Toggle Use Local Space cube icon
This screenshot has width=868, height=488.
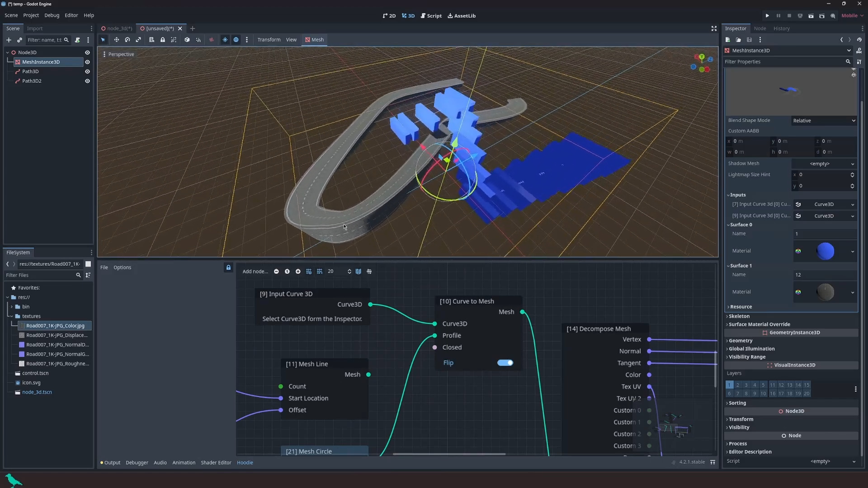[187, 40]
